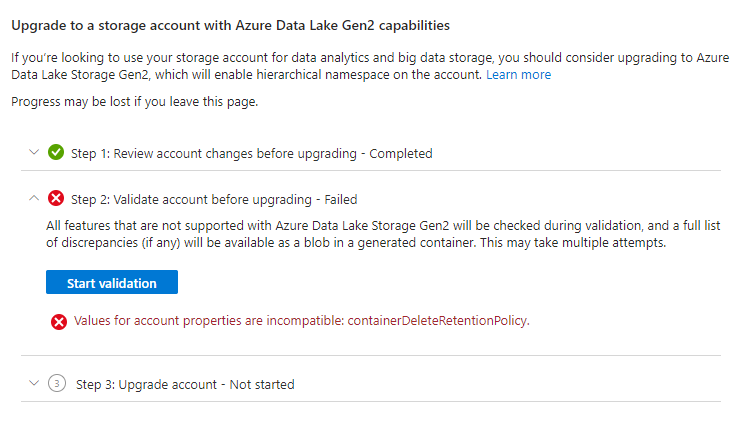Click the 'Progress may be lost' warning text
755x448 pixels.
pyautogui.click(x=134, y=102)
